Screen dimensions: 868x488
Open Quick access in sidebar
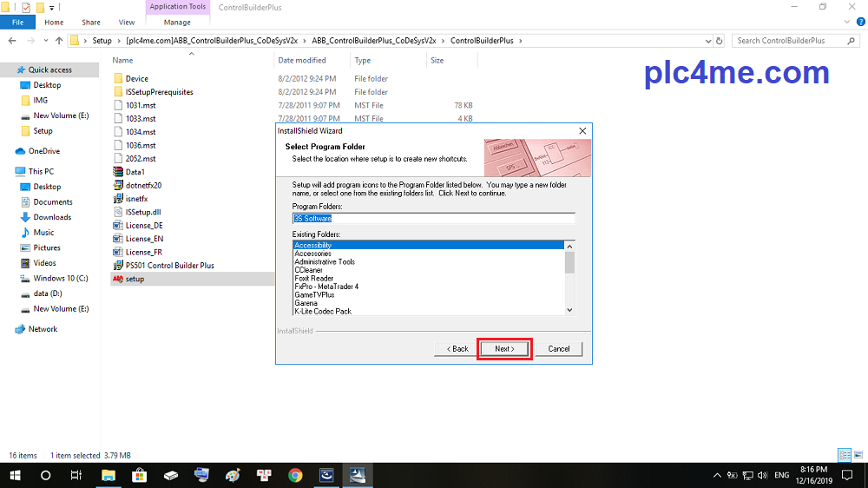49,69
